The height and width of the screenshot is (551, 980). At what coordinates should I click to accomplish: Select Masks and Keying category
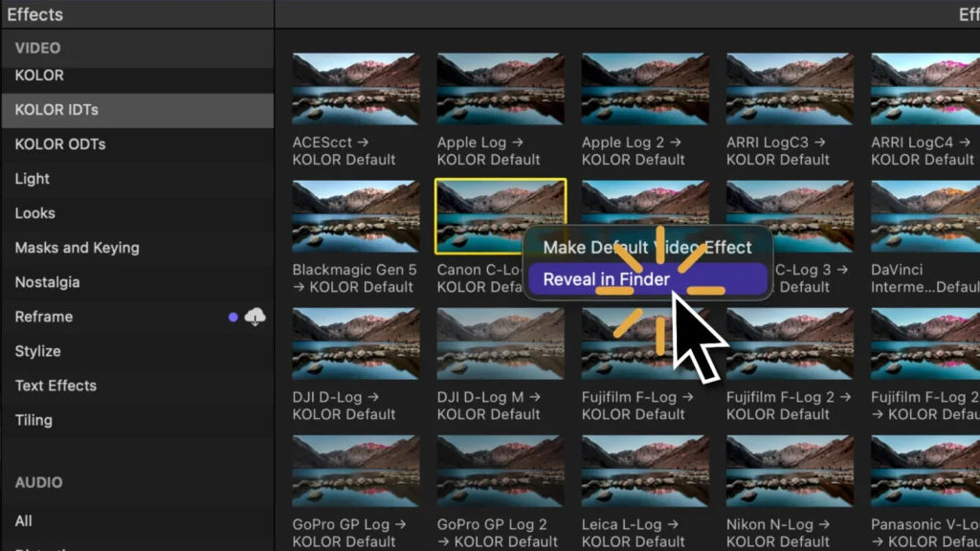[x=138, y=248]
